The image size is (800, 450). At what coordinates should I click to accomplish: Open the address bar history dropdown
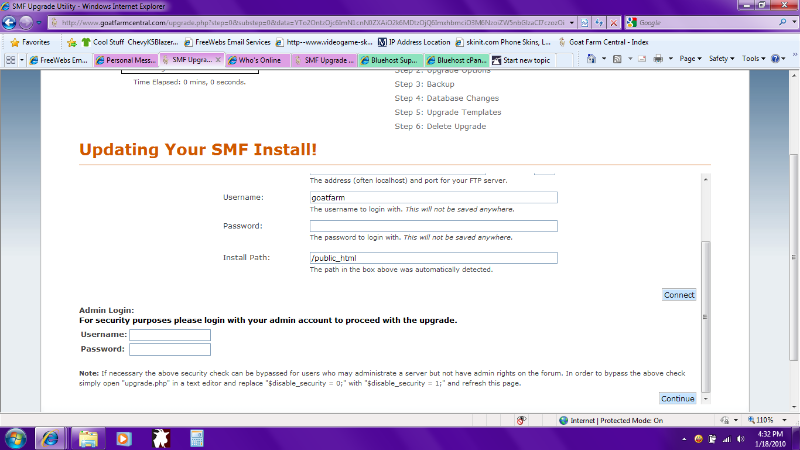tap(571, 23)
